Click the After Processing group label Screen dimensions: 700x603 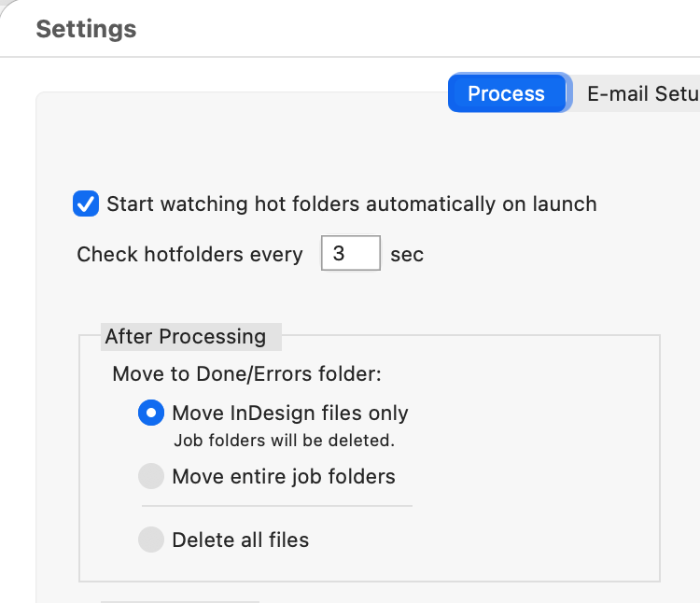186,336
